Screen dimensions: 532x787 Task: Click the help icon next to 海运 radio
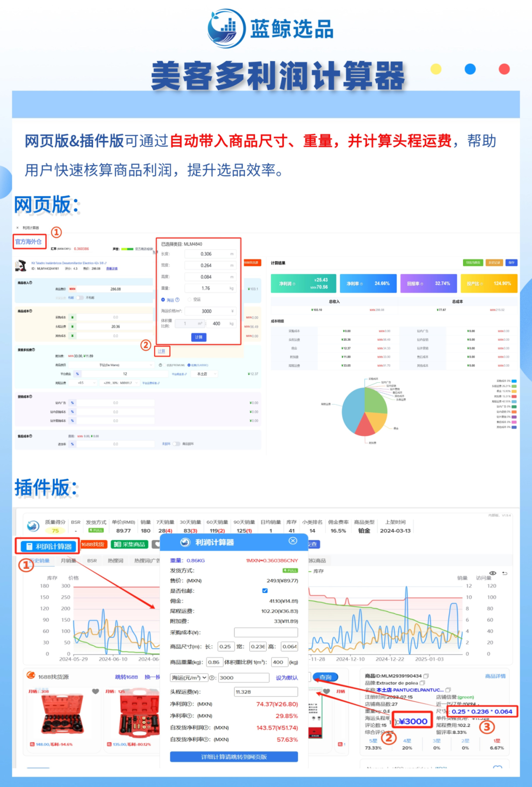coord(177,299)
